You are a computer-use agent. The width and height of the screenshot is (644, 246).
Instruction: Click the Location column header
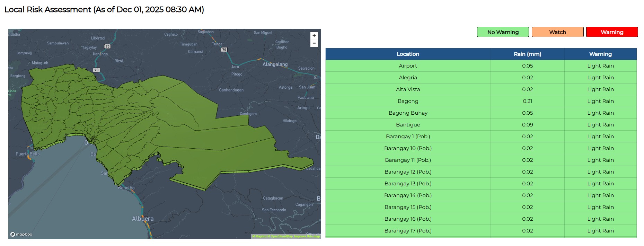(408, 54)
